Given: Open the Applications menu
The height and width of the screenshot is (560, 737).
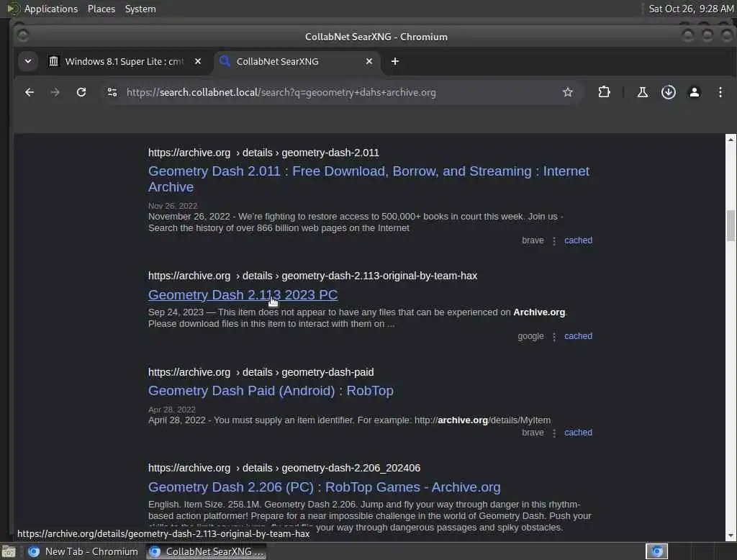Looking at the screenshot, I should pyautogui.click(x=51, y=9).
